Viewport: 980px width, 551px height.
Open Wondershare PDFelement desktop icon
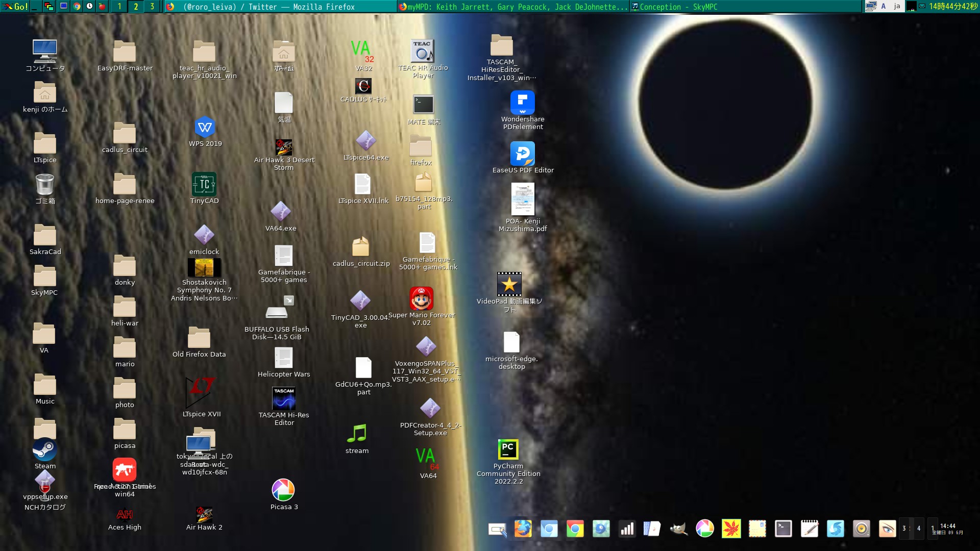click(x=522, y=103)
